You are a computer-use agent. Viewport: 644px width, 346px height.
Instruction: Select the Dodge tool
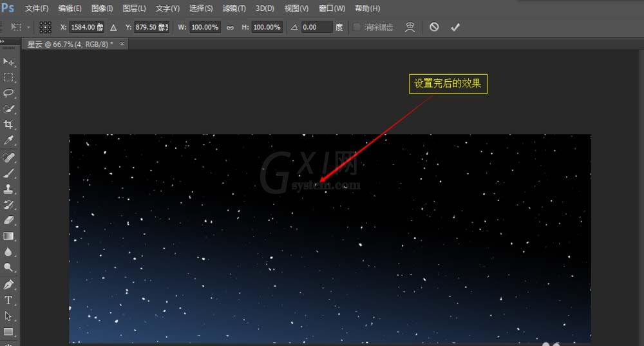[x=8, y=267]
